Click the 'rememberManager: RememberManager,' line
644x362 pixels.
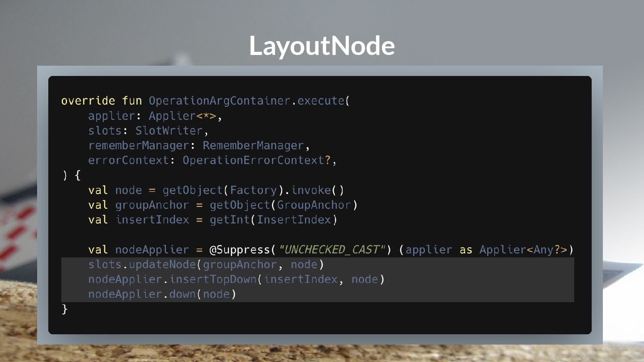click(199, 146)
